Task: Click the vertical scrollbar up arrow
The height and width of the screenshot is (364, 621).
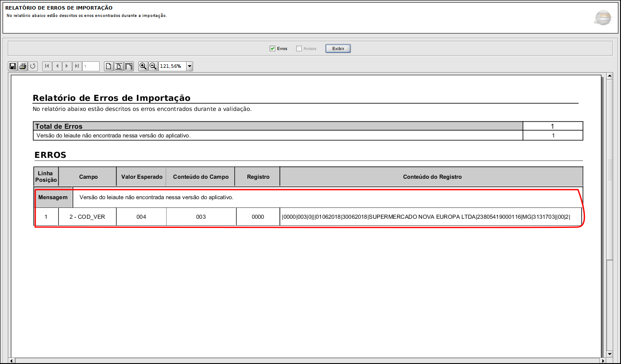Action: click(x=609, y=77)
